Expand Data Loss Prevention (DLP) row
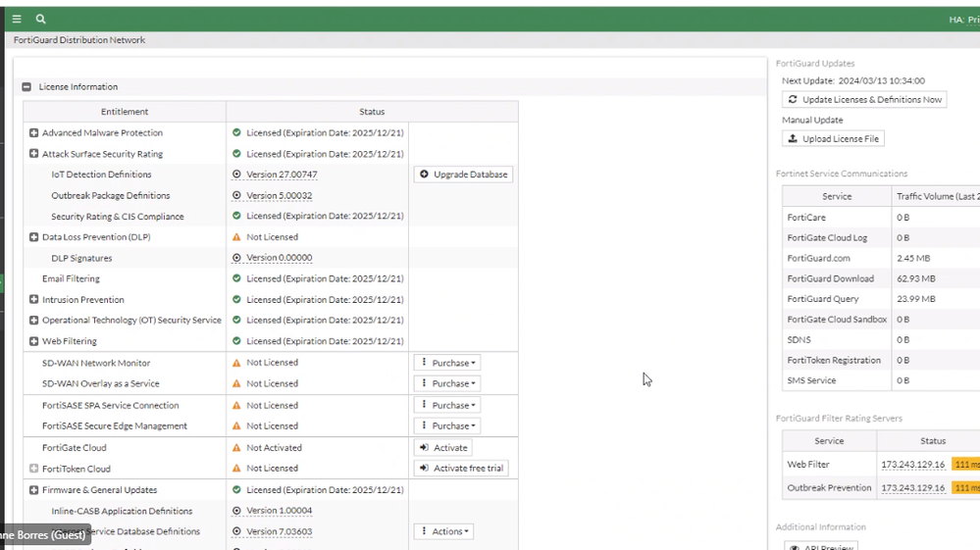The width and height of the screenshot is (980, 550). coord(33,237)
